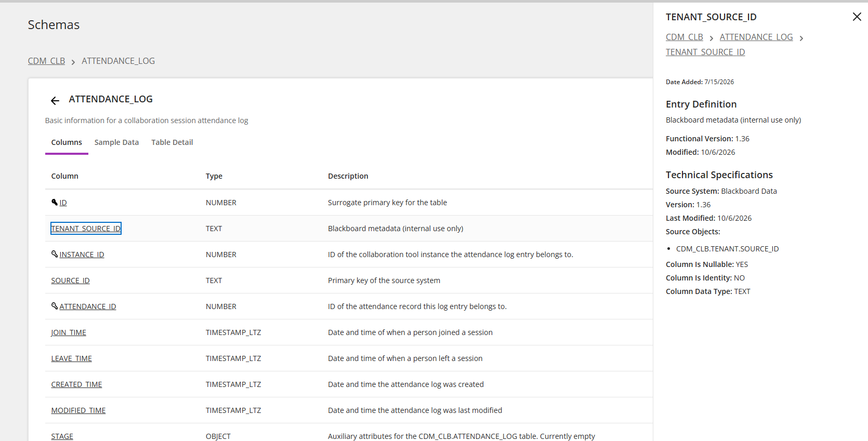Open the Table Detail tab
This screenshot has width=868, height=441.
pos(172,142)
